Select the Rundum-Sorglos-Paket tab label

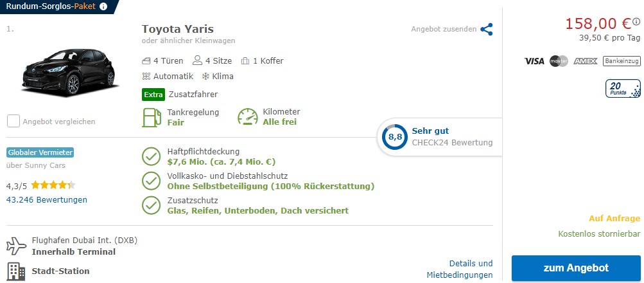coord(50,6)
